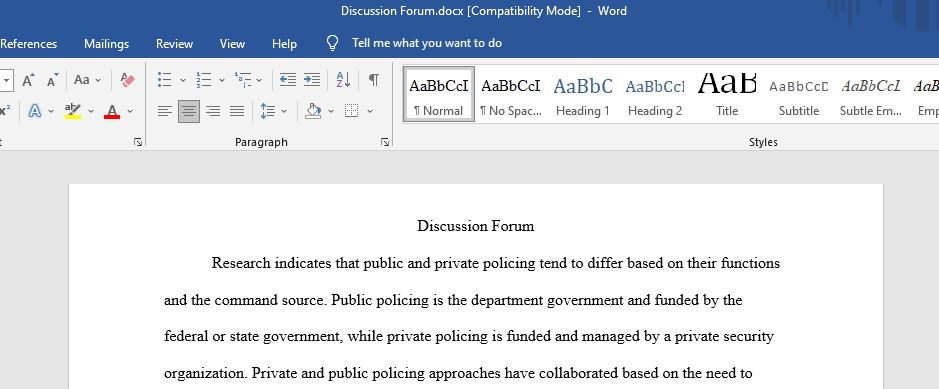Open the References tab

(x=29, y=44)
